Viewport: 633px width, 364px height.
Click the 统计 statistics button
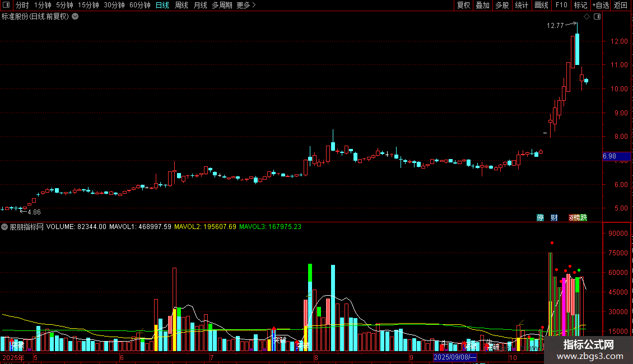pos(521,5)
